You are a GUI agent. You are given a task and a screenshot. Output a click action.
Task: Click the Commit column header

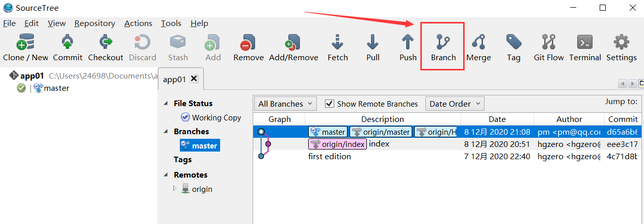coord(623,119)
